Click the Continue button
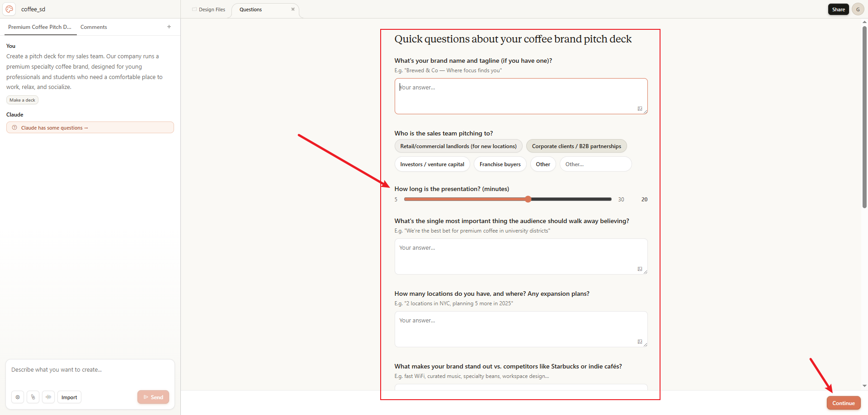The width and height of the screenshot is (868, 415). coord(844,403)
